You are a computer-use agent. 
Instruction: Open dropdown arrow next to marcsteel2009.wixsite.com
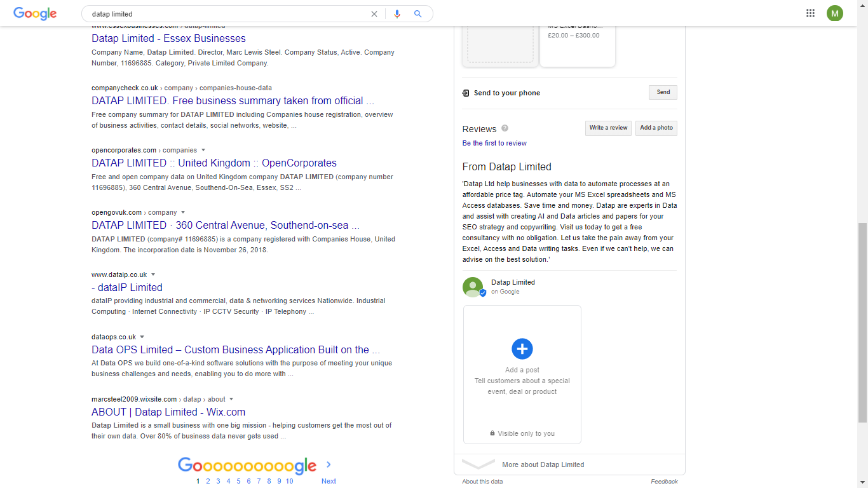(231, 399)
